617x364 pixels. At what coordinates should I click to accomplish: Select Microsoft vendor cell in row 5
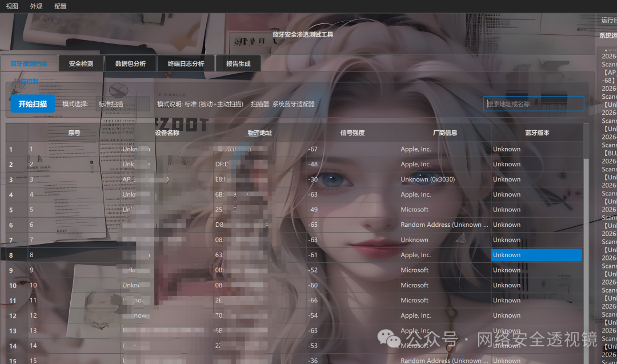point(444,210)
